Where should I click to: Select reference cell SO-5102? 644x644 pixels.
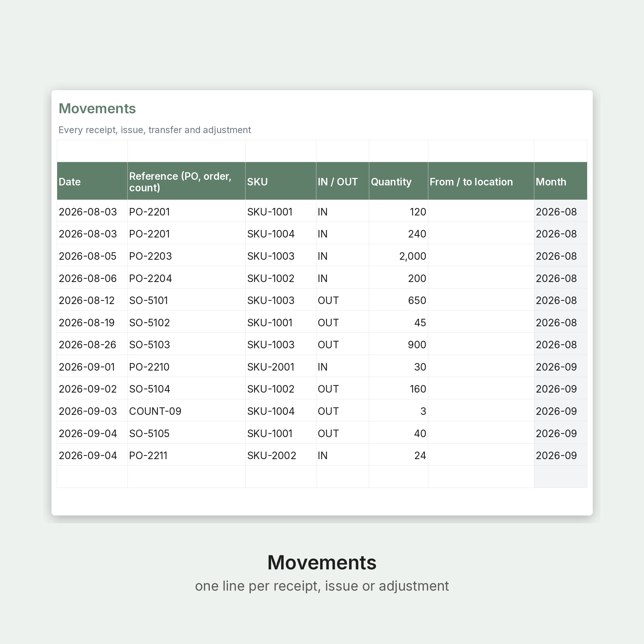[186, 322]
